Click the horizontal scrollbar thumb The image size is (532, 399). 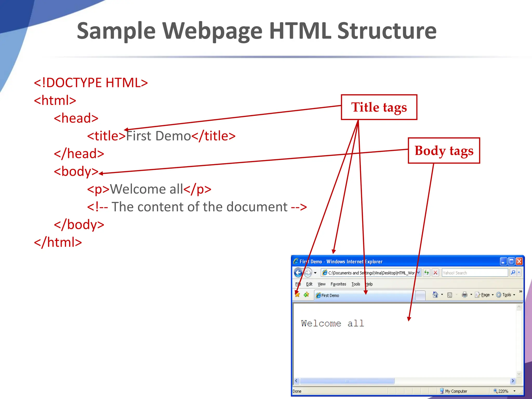pos(347,381)
